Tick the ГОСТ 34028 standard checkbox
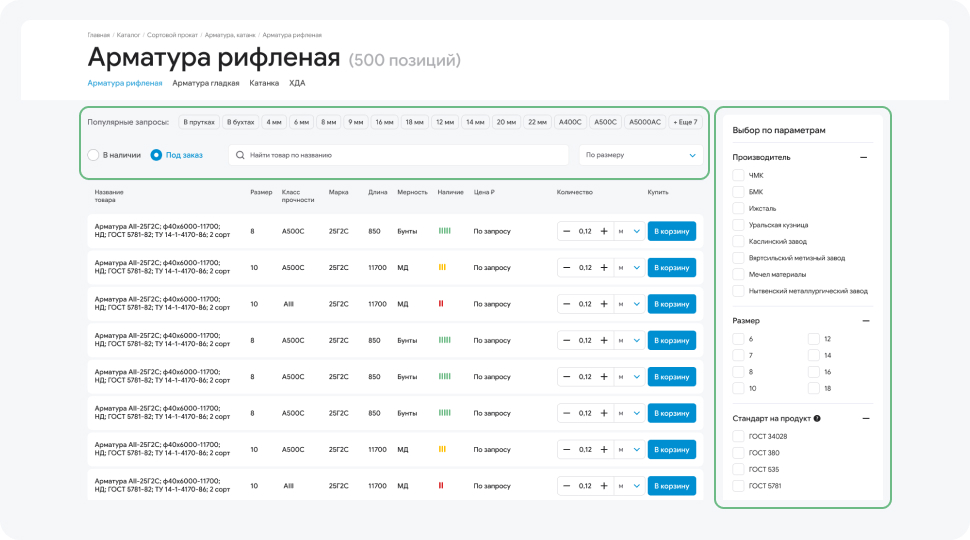970x540 pixels. tap(738, 436)
